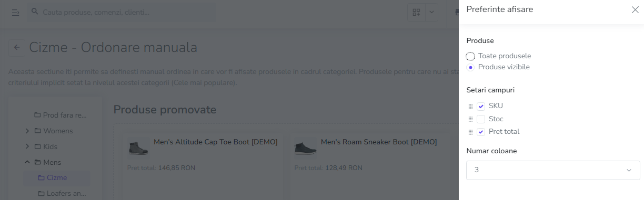Select the Toate produsele radio option
644x200 pixels.
pos(470,56)
